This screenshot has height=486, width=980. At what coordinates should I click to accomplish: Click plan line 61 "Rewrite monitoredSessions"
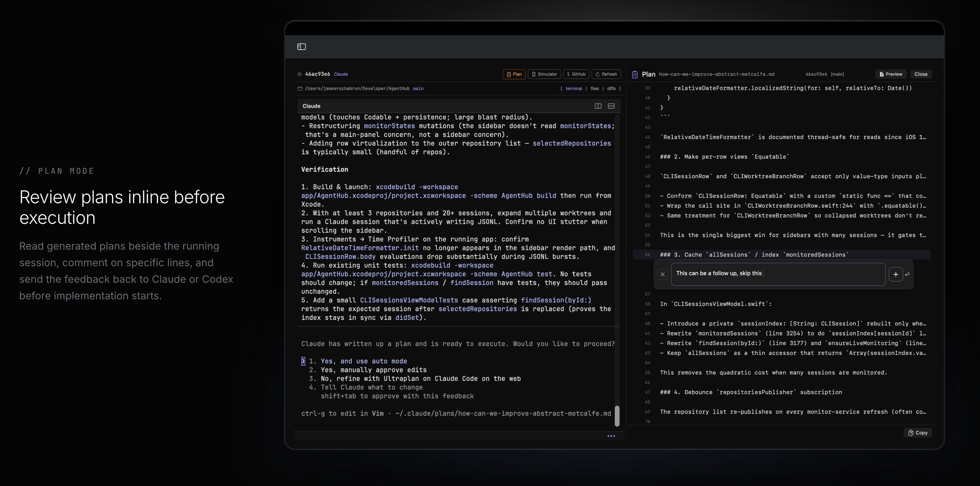[x=793, y=334]
